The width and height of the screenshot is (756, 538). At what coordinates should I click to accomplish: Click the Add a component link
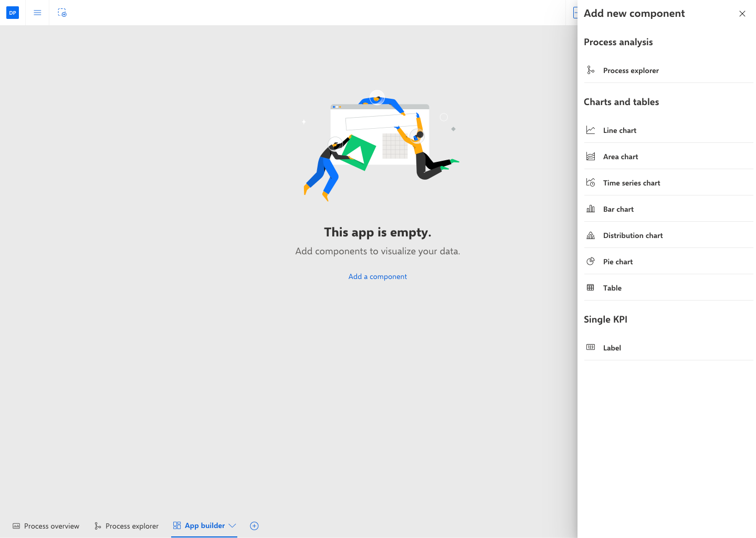tap(377, 276)
